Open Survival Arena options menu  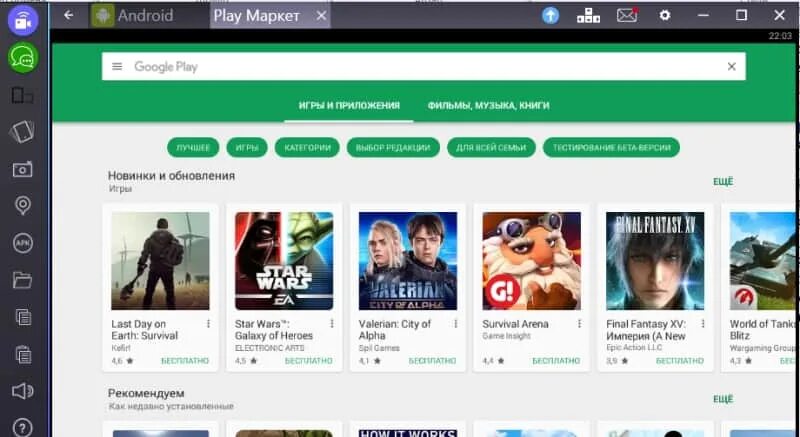point(580,324)
